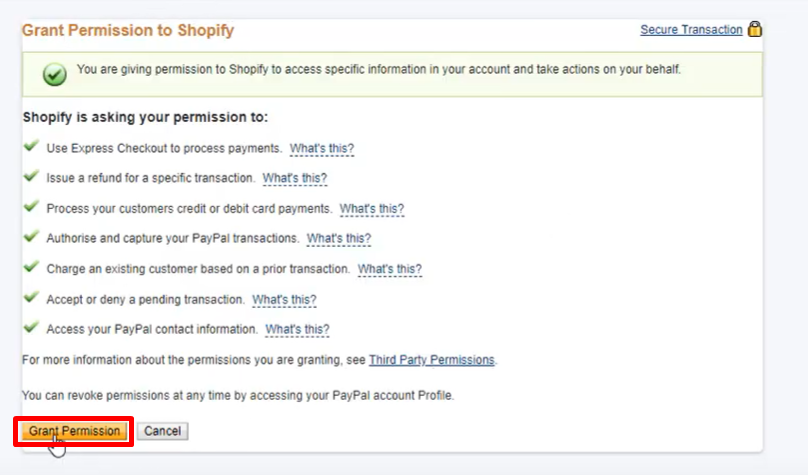Open the Secure Transaction link
Viewport: 808px width, 475px height.
click(x=691, y=30)
